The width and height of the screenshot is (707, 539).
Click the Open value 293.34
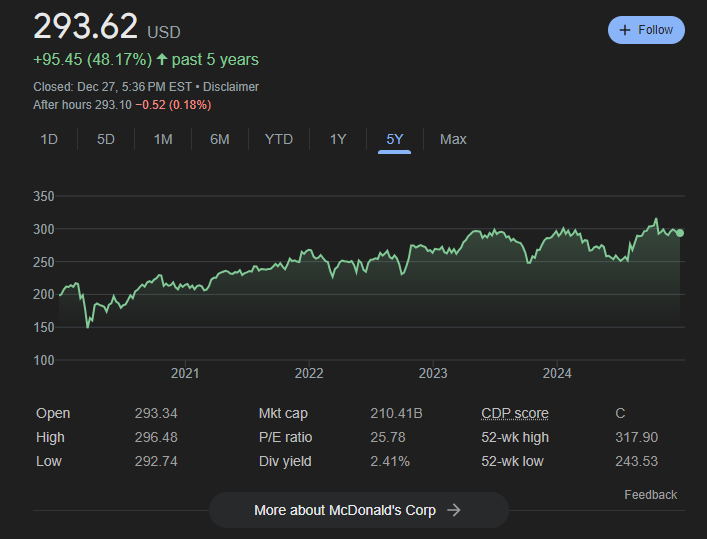(x=156, y=413)
